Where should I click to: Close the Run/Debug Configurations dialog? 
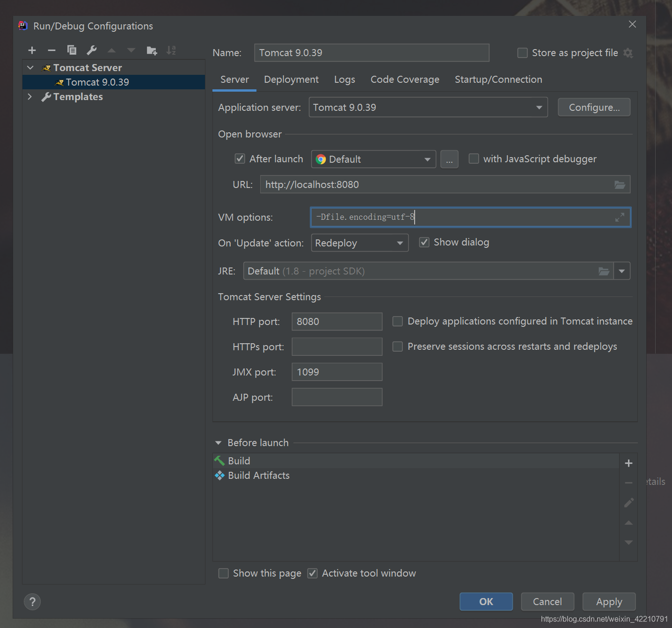[x=632, y=24]
